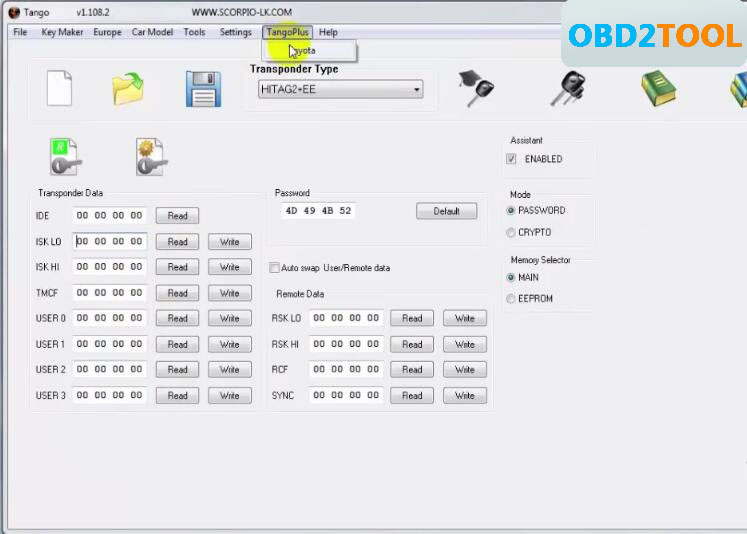Open the Europe menu
Screen dimensions: 747x534
[x=107, y=32]
